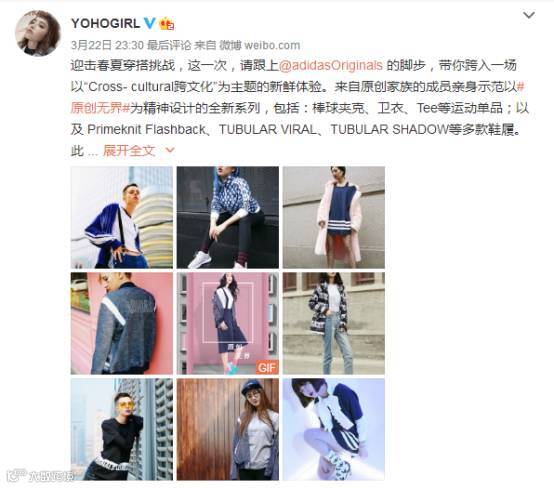Image resolution: width=554 pixels, height=488 pixels.
Task: Open the 3月22日 23:30 timestamp link
Action: tap(107, 45)
